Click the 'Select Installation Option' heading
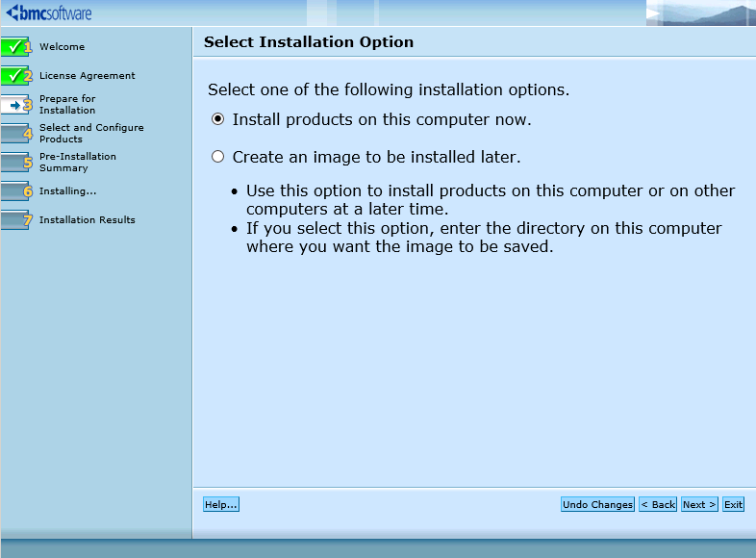 coord(309,42)
